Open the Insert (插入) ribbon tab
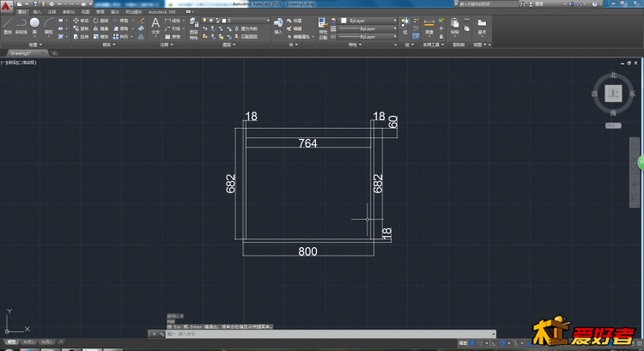The width and height of the screenshot is (644, 351). (x=37, y=12)
